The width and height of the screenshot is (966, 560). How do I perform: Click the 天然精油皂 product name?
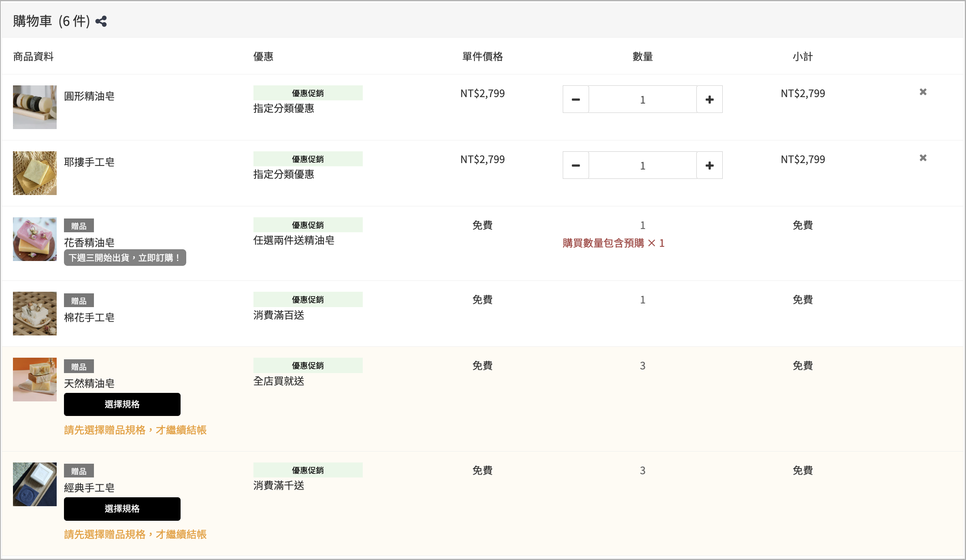click(x=89, y=384)
